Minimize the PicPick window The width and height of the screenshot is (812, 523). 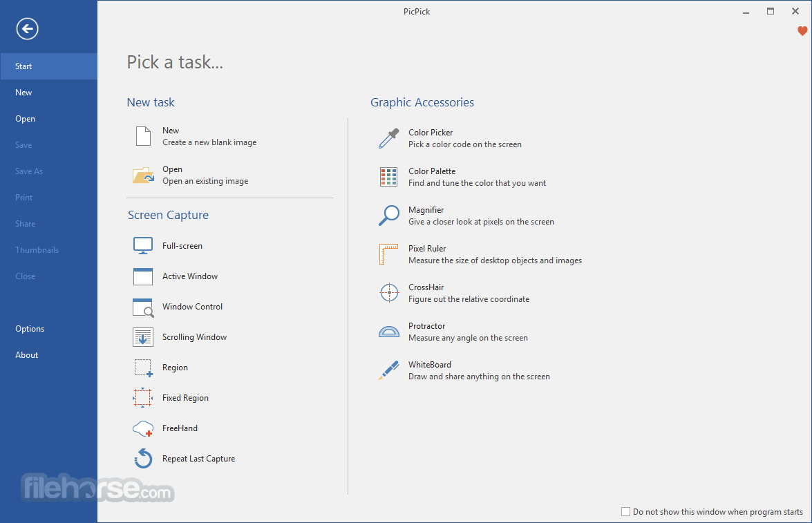[746, 11]
